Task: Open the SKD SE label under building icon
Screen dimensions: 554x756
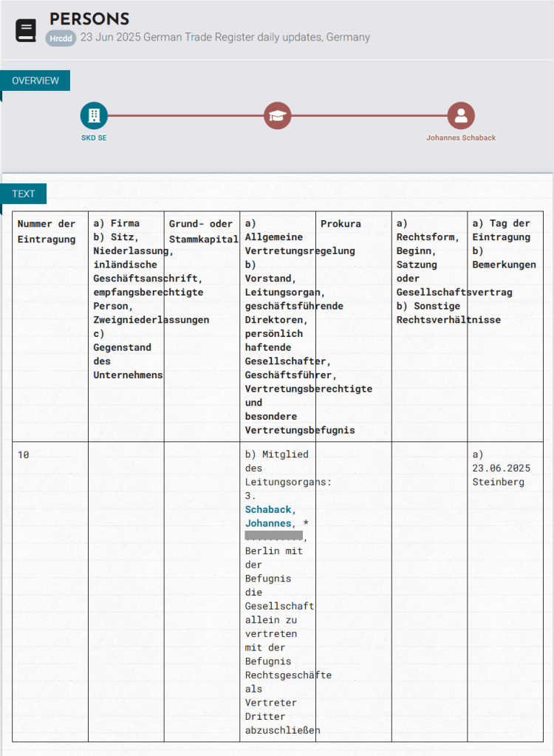Action: [x=94, y=137]
